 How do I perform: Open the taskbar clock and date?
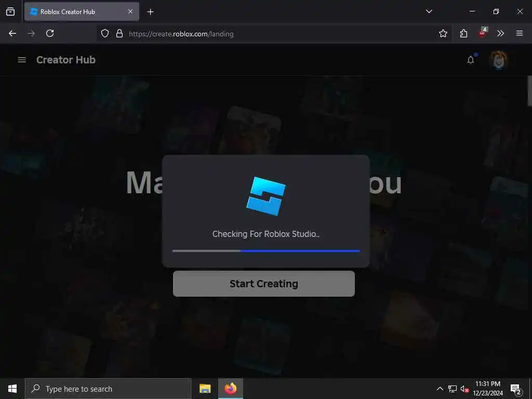point(488,389)
